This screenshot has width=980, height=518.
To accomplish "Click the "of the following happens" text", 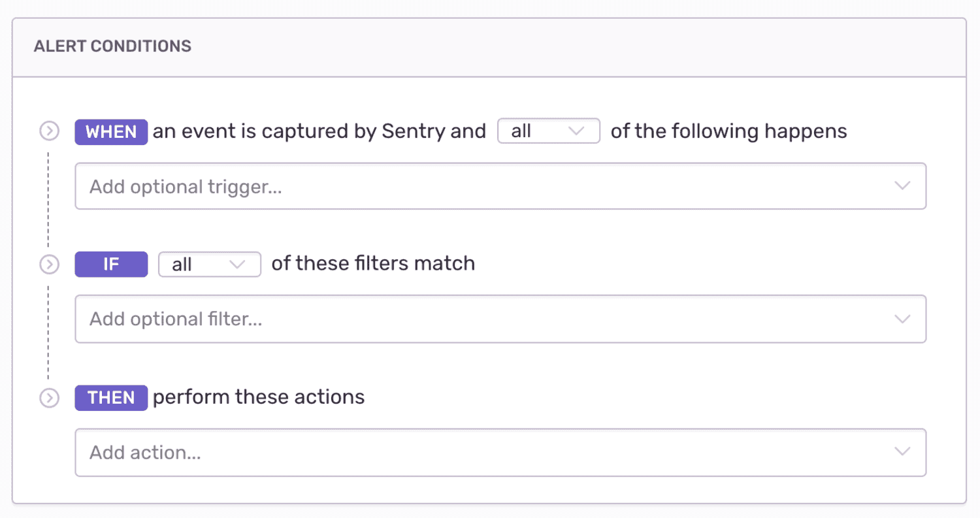I will tap(728, 131).
